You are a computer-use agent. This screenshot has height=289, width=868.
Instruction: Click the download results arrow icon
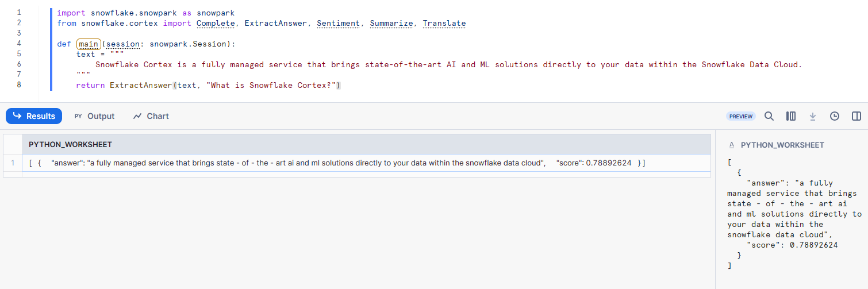pos(813,116)
